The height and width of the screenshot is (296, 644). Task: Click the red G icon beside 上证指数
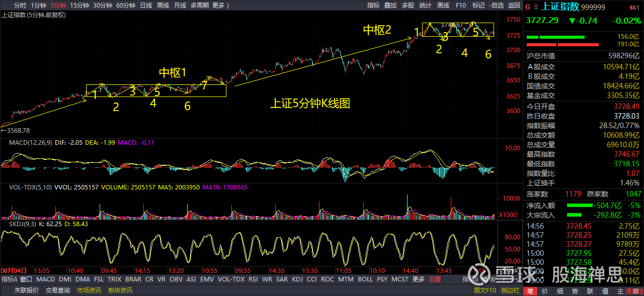click(528, 7)
